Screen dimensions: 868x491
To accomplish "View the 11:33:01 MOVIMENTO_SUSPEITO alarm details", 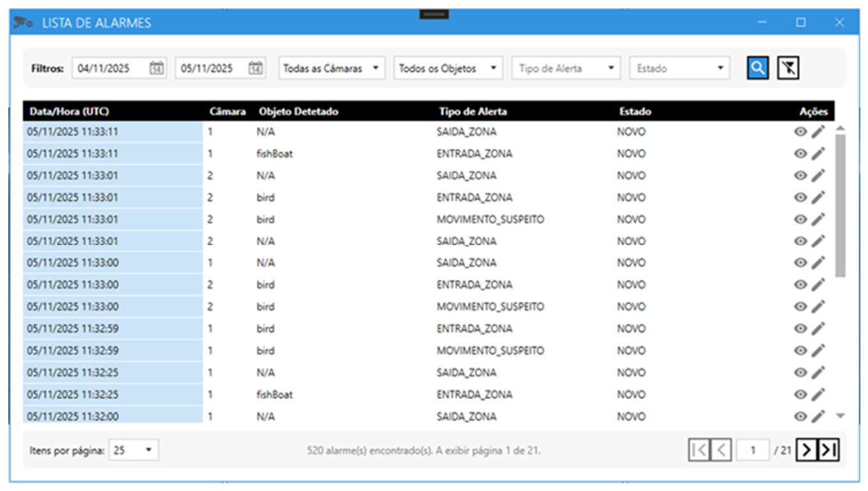I will coord(800,219).
